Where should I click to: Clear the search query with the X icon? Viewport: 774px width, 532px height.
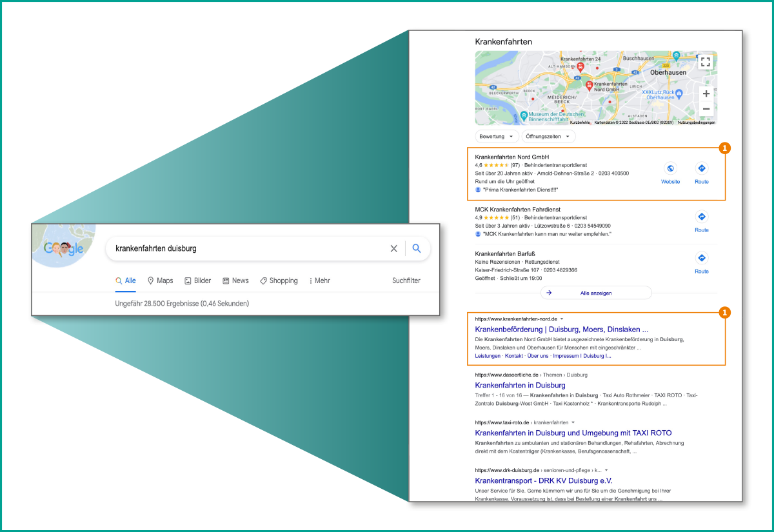coord(393,248)
